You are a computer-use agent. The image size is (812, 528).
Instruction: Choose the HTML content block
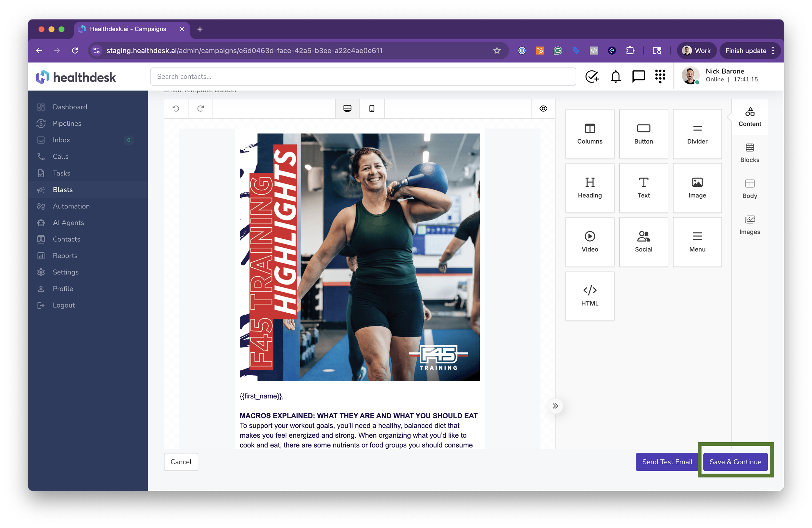pos(590,296)
